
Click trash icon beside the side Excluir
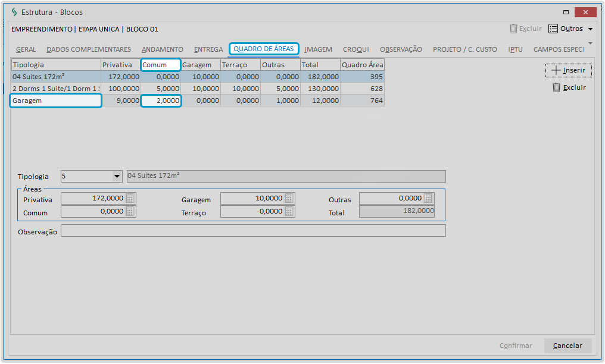pos(556,87)
